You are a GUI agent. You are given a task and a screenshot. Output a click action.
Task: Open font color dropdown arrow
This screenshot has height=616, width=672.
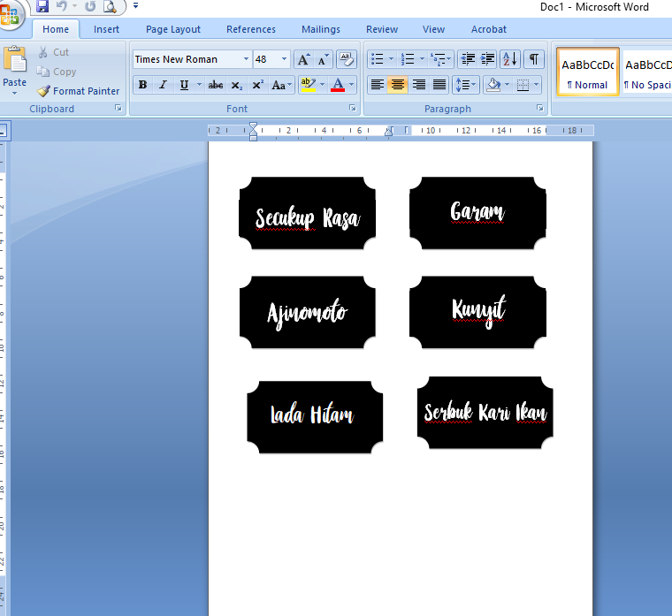(x=352, y=85)
